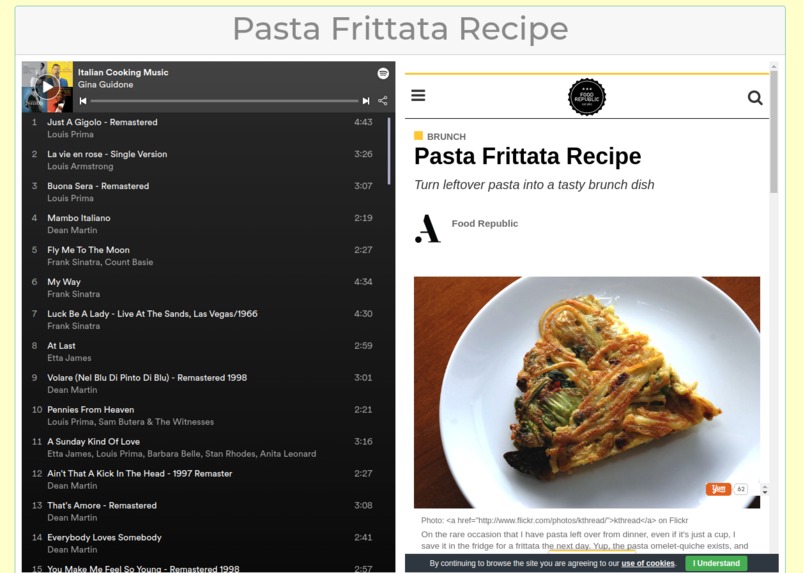Click the Food Republic author name
Screen dimensions: 803x573
[484, 223]
